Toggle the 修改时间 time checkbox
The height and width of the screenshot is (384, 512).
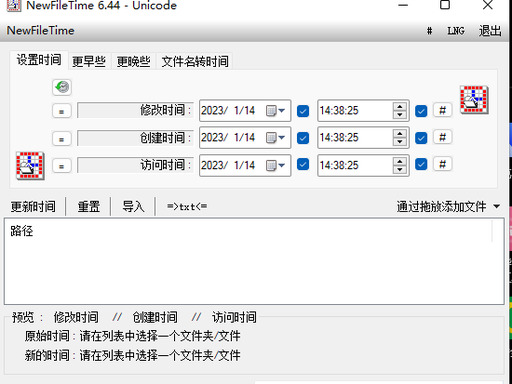click(x=421, y=111)
